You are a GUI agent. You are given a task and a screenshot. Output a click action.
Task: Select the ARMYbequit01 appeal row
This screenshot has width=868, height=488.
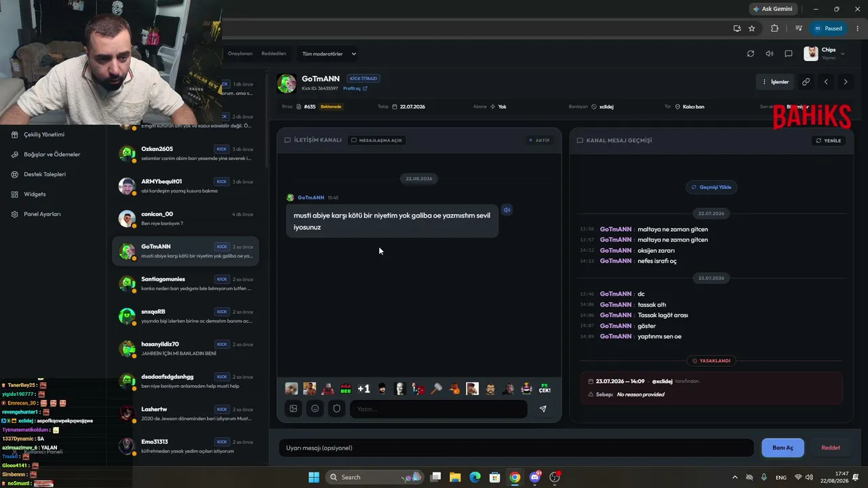point(186,186)
